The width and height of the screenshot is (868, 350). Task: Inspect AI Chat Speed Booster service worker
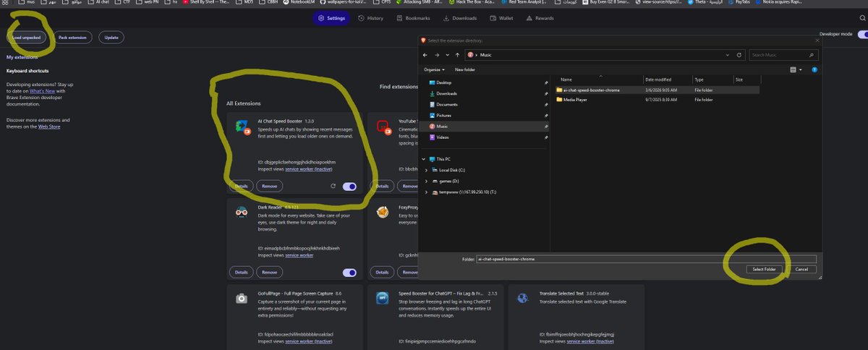coord(309,168)
